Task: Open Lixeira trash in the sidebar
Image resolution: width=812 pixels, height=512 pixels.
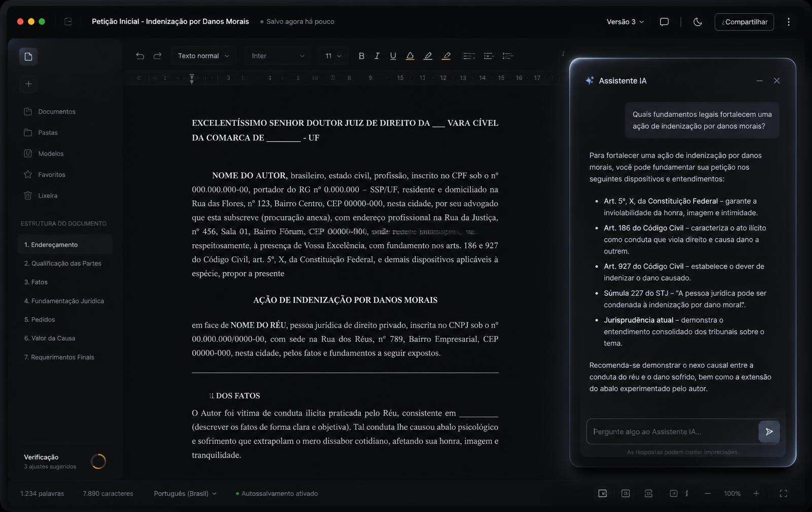Action: coord(41,196)
